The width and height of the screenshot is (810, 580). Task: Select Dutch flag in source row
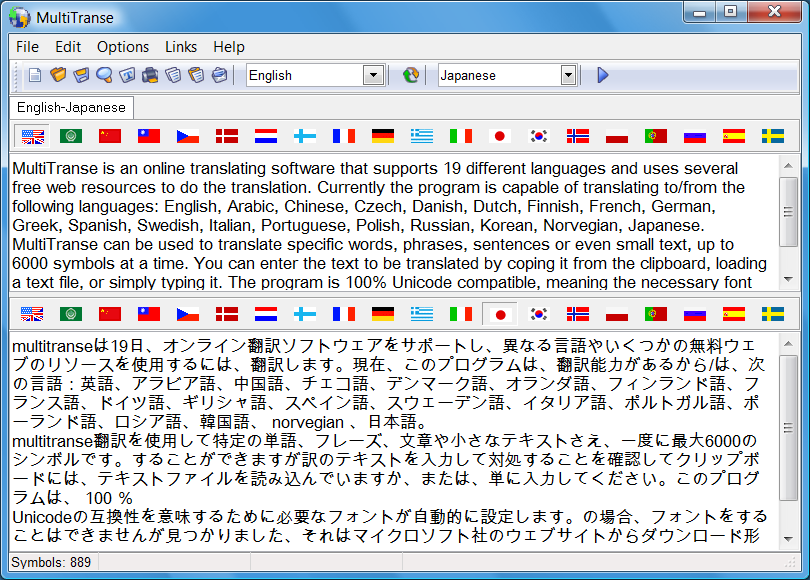pos(266,136)
